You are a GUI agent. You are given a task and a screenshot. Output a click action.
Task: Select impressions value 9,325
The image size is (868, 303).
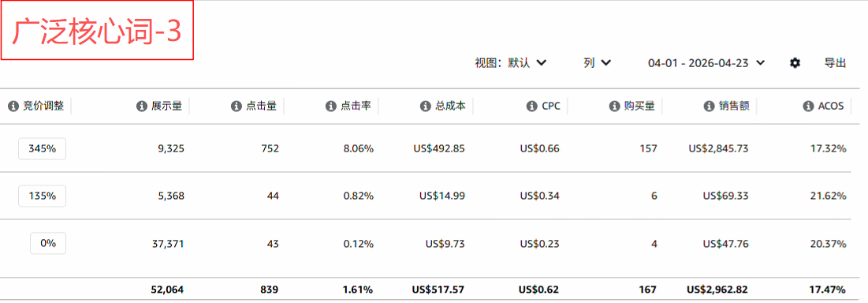point(171,148)
